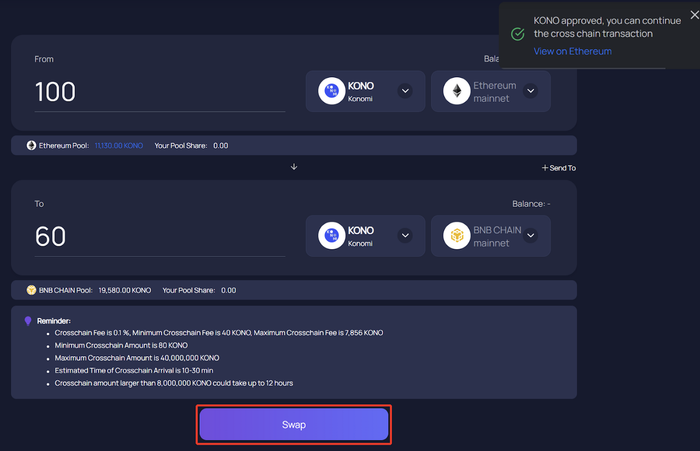700x451 pixels.
Task: Click the 11,130.00 KONO Ethereum pool link
Action: [x=119, y=146]
